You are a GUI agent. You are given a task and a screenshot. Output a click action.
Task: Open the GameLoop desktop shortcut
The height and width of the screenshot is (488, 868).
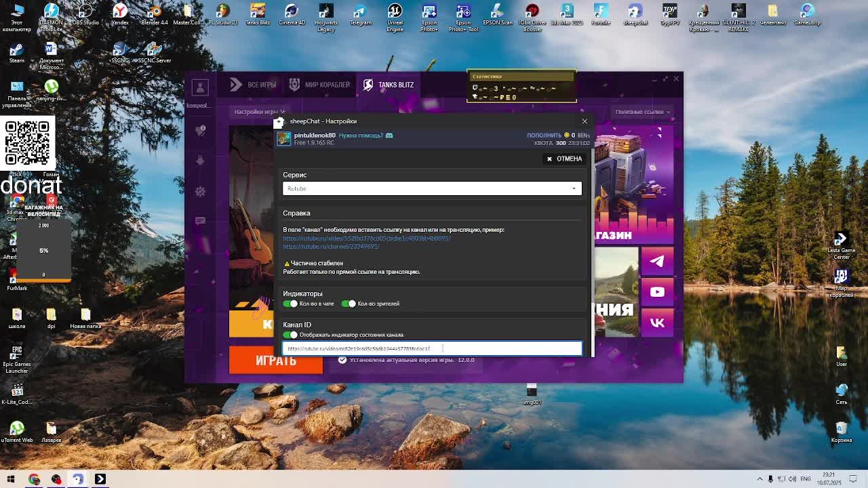[807, 15]
